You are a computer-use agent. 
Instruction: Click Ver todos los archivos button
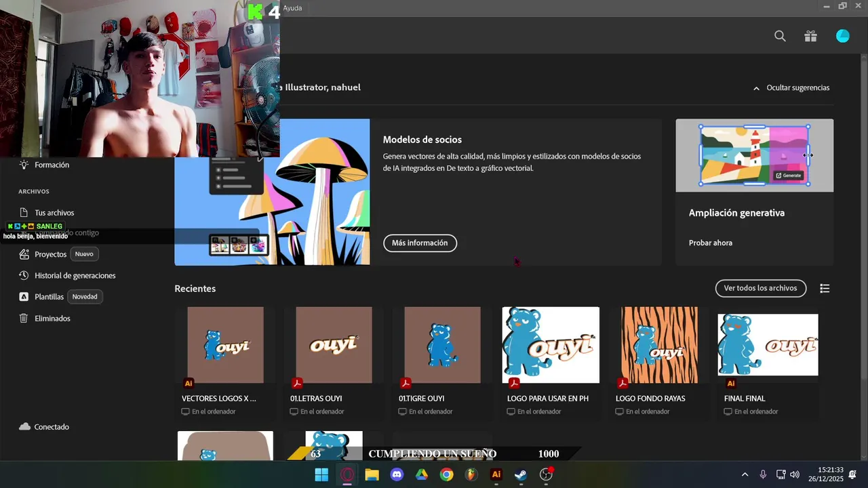point(760,288)
